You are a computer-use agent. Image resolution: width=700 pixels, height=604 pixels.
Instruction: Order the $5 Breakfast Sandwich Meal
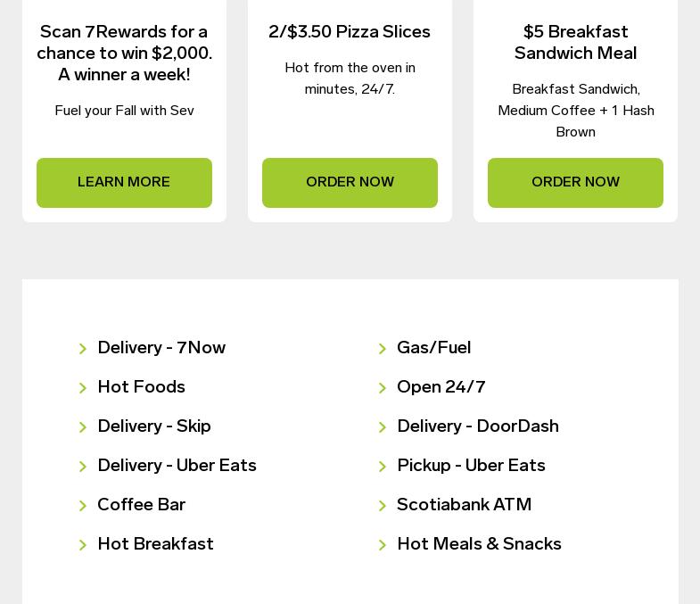[x=575, y=183]
